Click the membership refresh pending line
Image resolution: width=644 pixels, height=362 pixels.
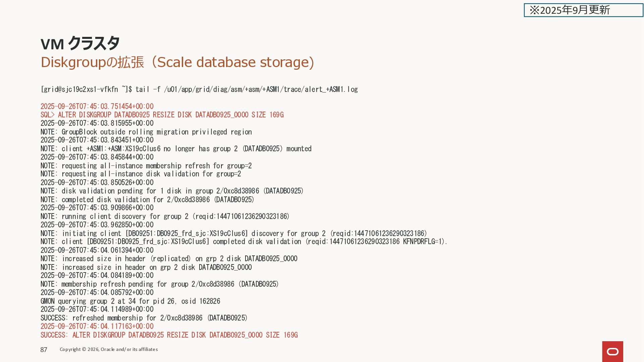point(160,284)
